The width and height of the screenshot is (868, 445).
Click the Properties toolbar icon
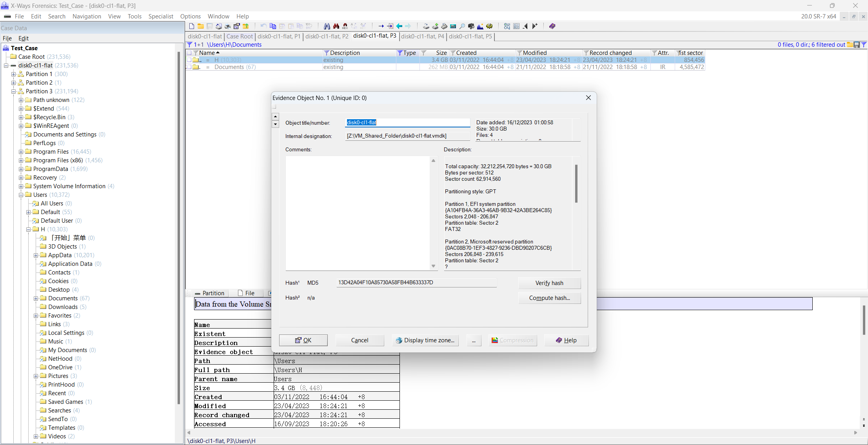(237, 26)
